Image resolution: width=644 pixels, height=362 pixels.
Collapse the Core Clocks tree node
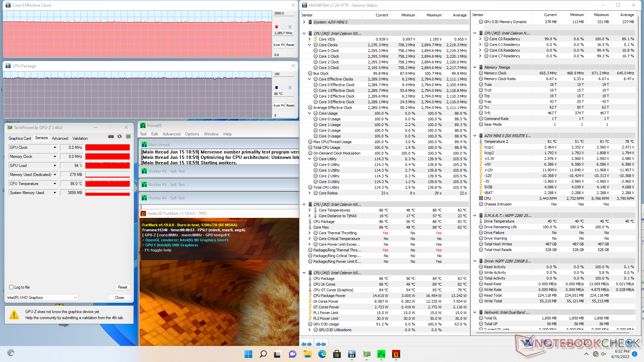[x=310, y=45]
